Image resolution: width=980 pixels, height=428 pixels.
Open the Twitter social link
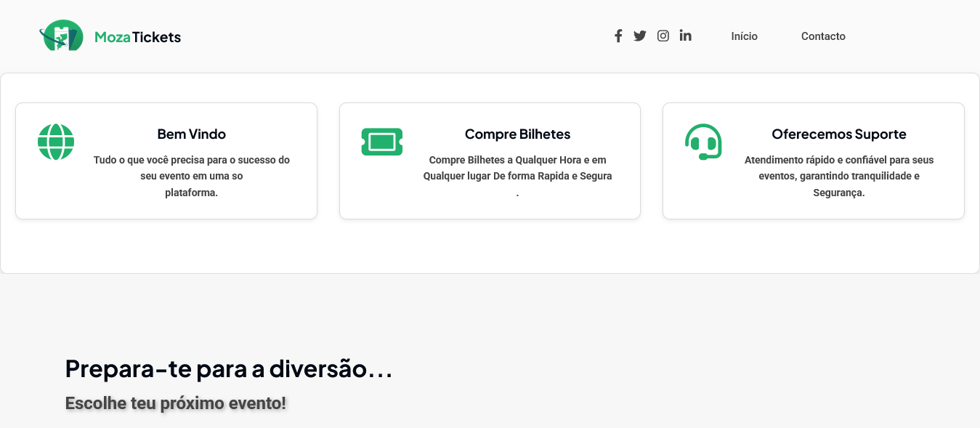click(x=640, y=36)
